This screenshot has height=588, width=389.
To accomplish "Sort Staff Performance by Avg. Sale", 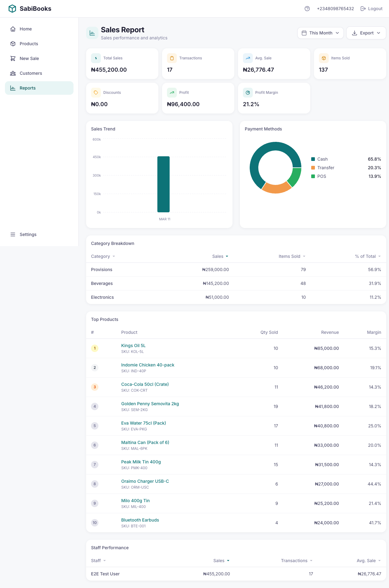I will (368, 561).
